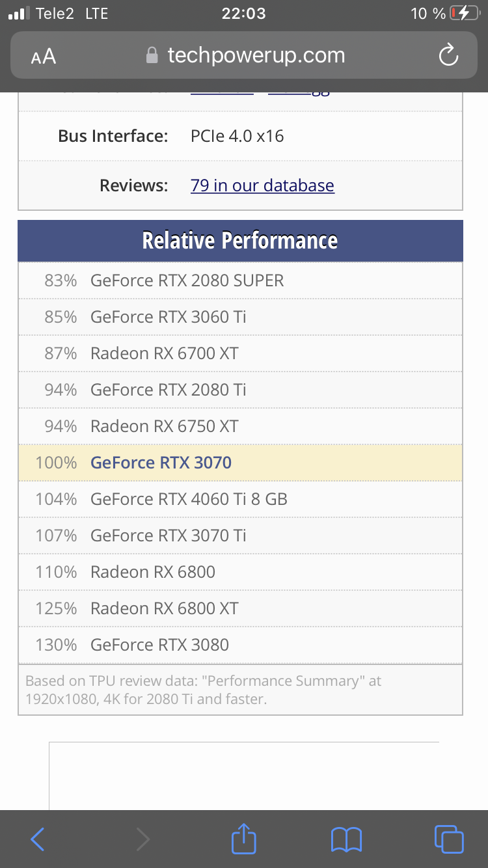Select GeForce RTX 3070 Ti entry

pyautogui.click(x=169, y=536)
